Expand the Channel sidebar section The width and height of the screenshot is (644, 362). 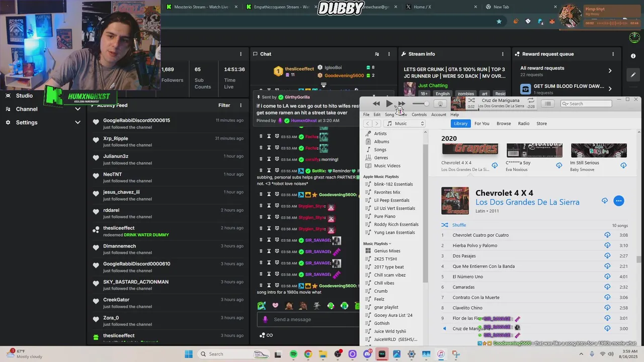(77, 109)
